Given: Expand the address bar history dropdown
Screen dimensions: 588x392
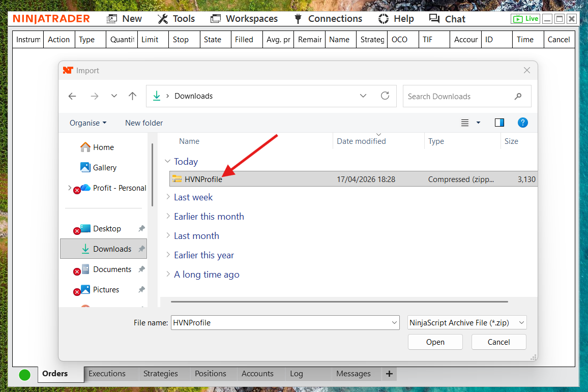Looking at the screenshot, I should coord(363,96).
